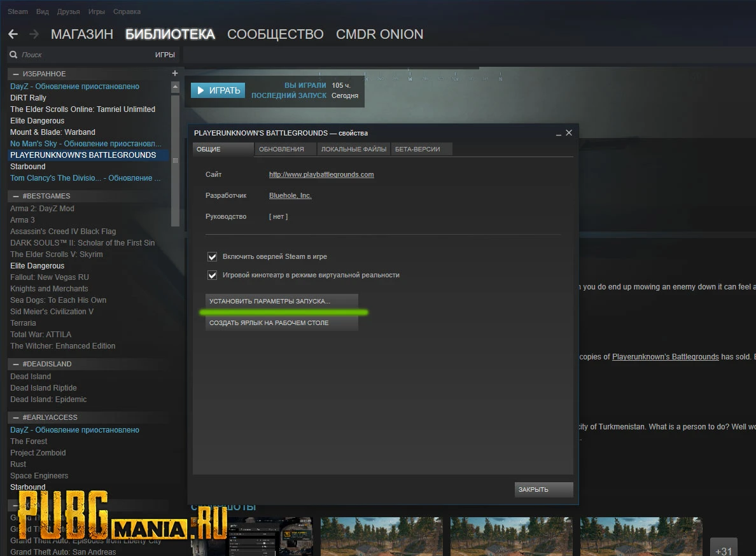This screenshot has height=556, width=756.
Task: Select Elite Dangerous in the library list
Action: coord(37,120)
